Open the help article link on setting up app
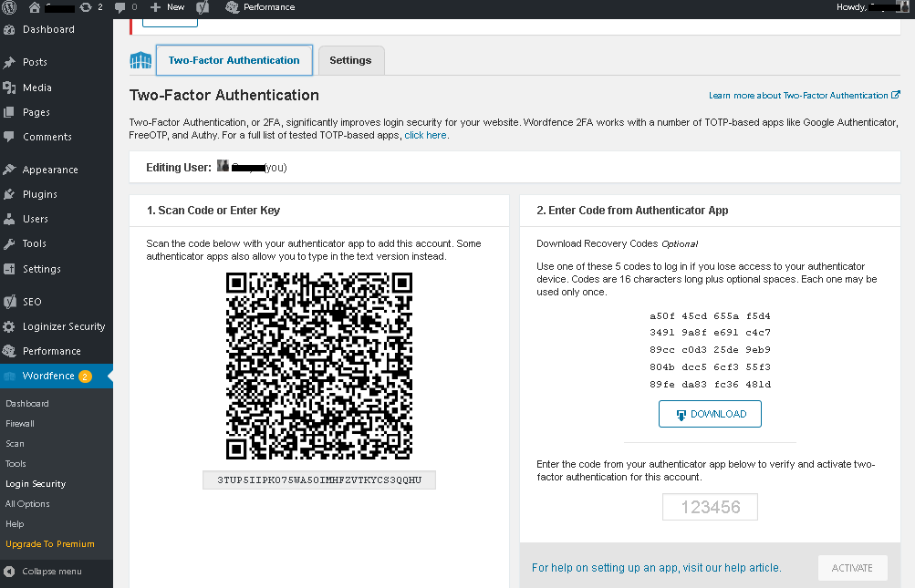 [657, 568]
